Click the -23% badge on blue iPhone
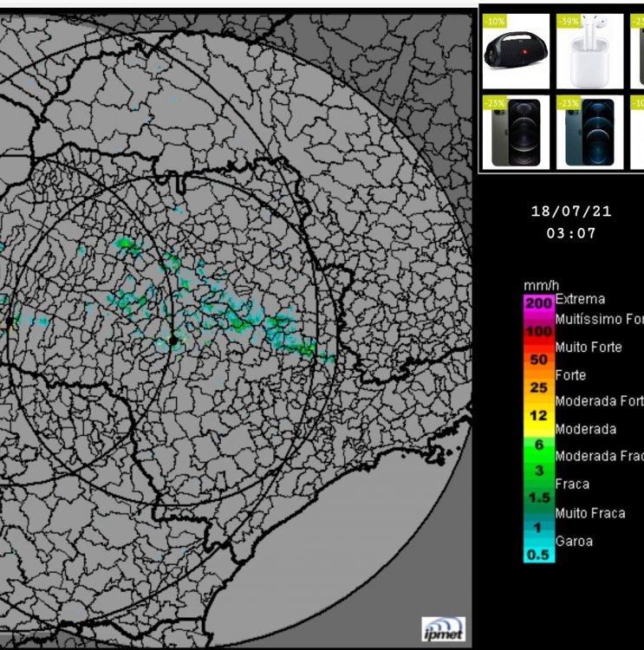Image resolution: width=644 pixels, height=650 pixels. tap(569, 102)
